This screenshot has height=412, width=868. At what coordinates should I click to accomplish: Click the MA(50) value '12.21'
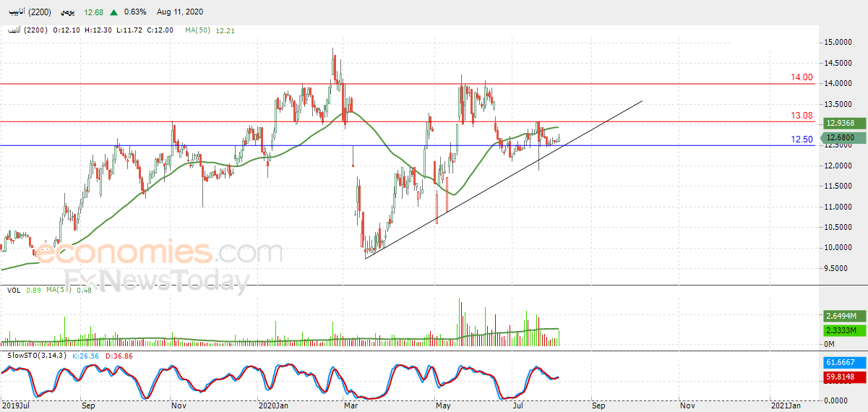coord(225,30)
